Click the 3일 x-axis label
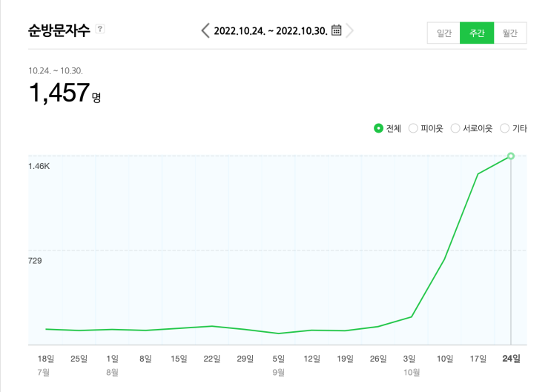The height and width of the screenshot is (392, 551). click(x=409, y=359)
